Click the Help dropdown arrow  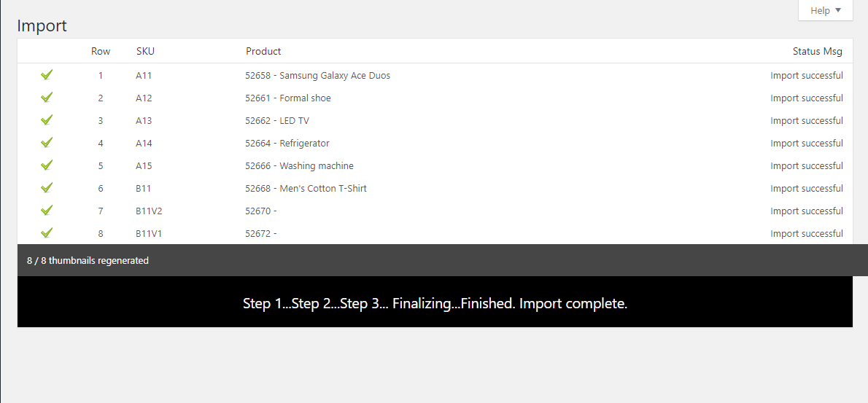click(x=837, y=10)
